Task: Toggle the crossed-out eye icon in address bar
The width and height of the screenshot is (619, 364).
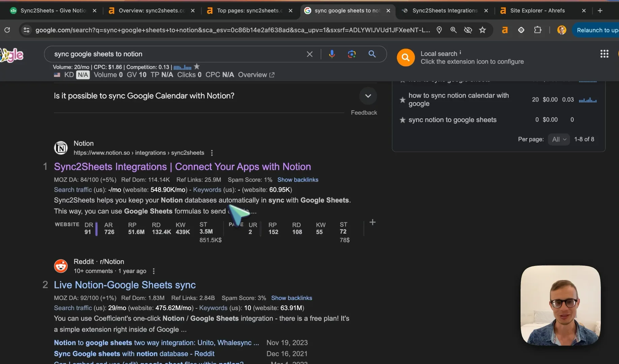Action: coord(468,30)
